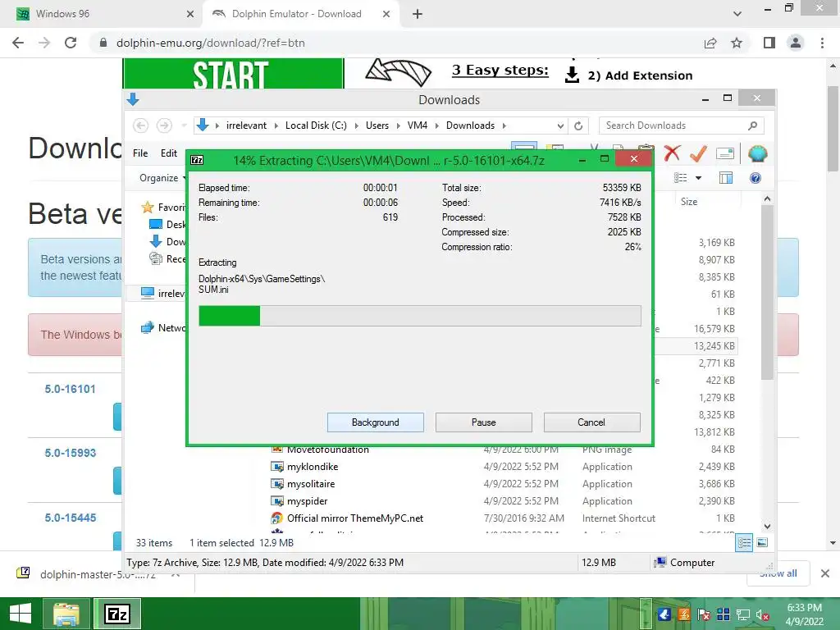Send extraction to Background
Viewport: 840px width, 630px height.
pyautogui.click(x=375, y=422)
